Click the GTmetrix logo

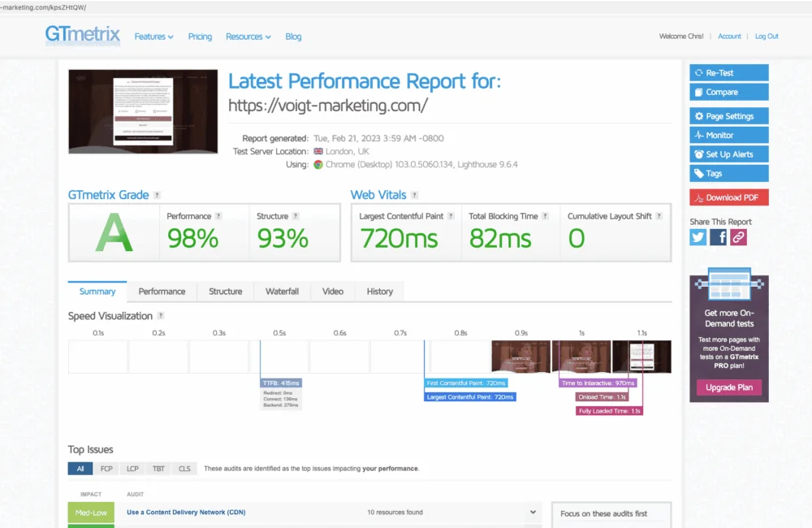point(82,35)
